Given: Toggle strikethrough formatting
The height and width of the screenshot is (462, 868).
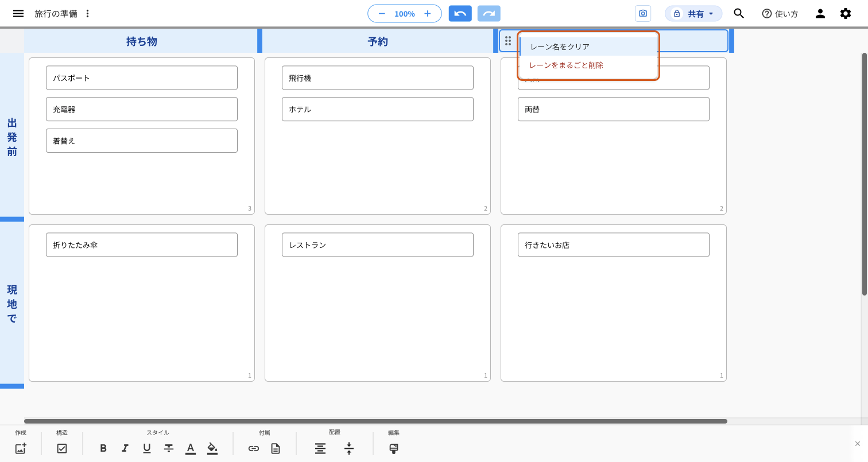Looking at the screenshot, I should [x=169, y=448].
